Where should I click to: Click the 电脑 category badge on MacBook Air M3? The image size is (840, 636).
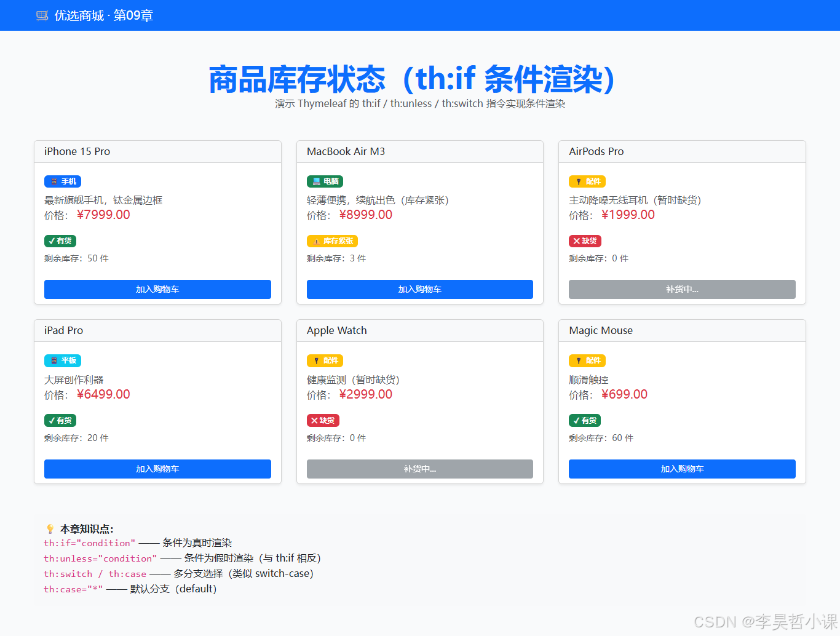[x=325, y=181]
